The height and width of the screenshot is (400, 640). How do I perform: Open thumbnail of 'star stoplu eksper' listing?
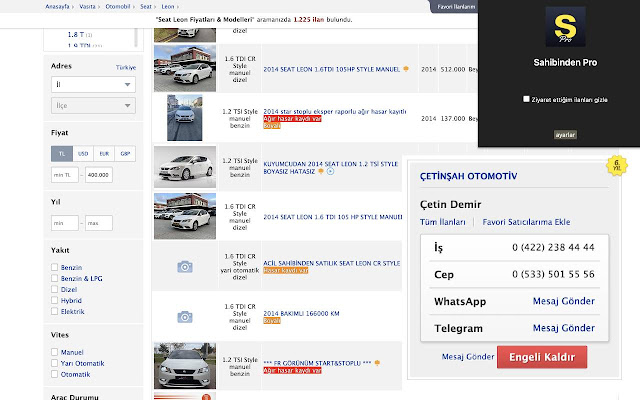(184, 118)
